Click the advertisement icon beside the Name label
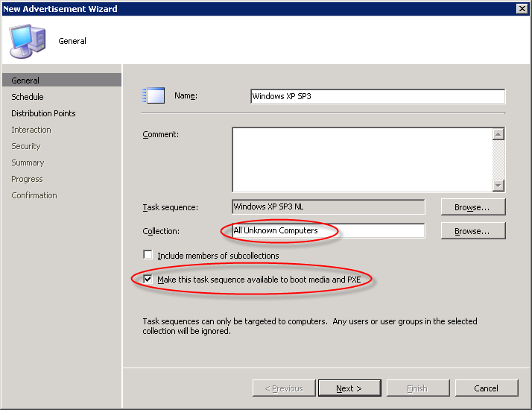 pyautogui.click(x=153, y=95)
